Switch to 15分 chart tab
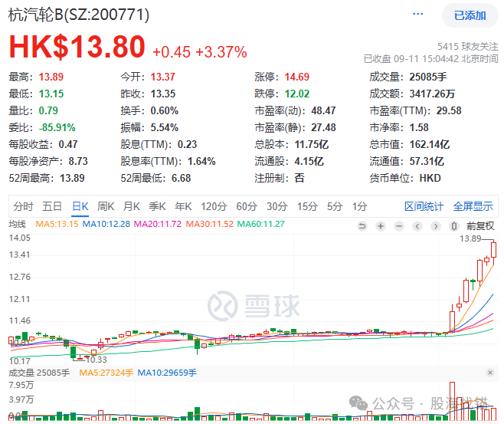This screenshot has width=504, height=424. pos(307,206)
